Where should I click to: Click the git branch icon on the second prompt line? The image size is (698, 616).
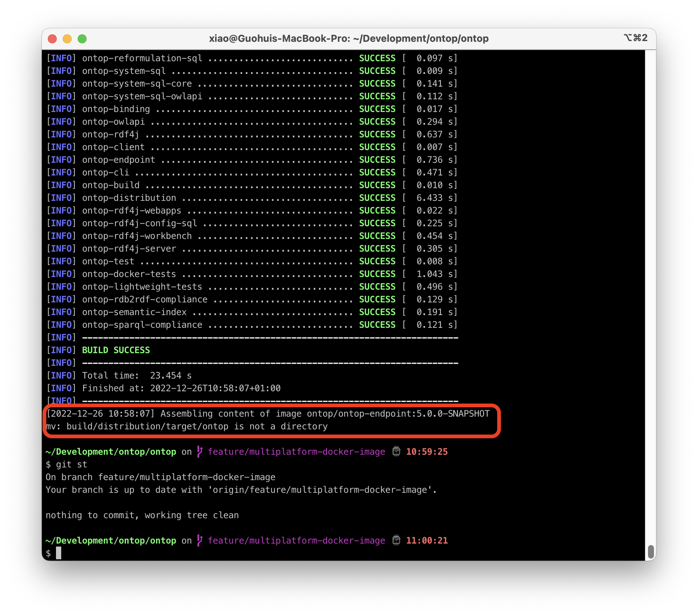pos(199,540)
